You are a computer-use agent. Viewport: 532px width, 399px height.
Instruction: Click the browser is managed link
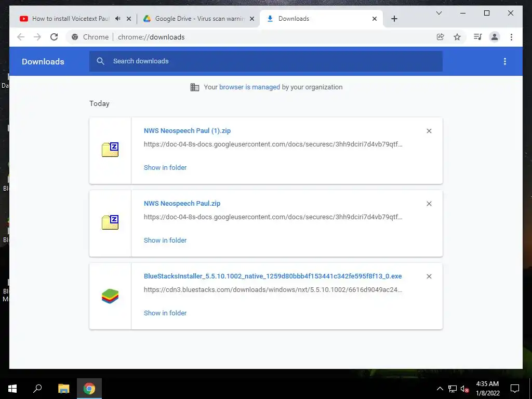[x=250, y=87]
